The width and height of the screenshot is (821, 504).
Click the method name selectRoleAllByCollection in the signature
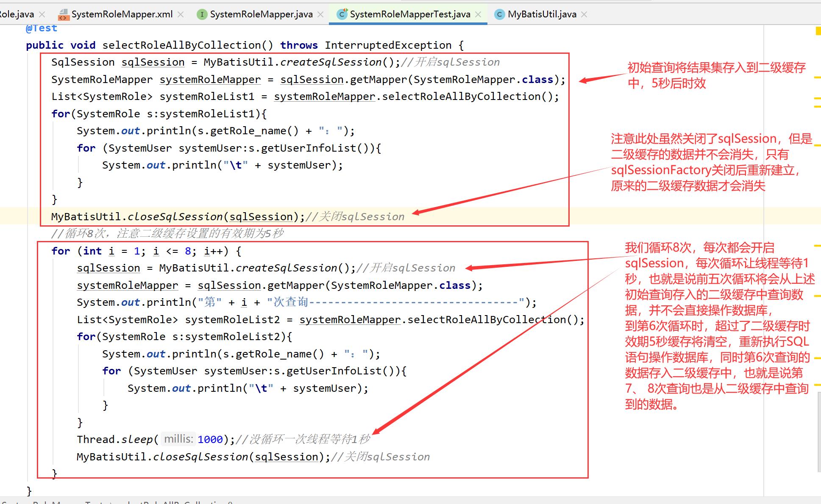click(181, 45)
